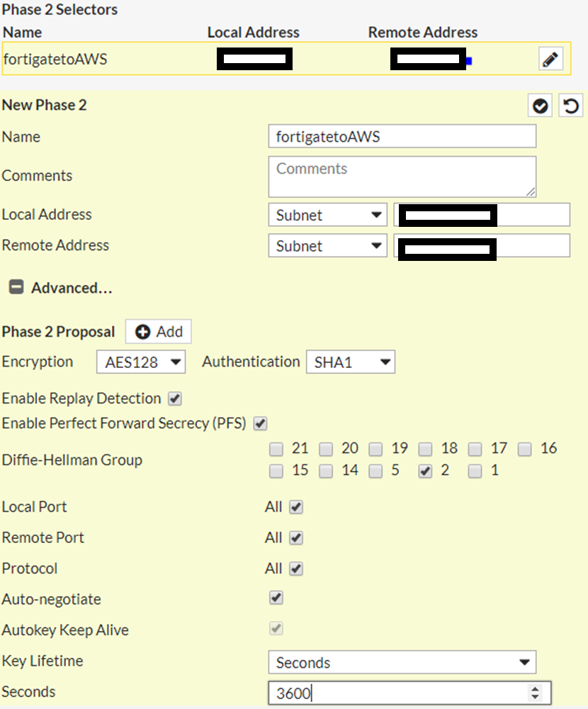Collapse the Advanced section minus icon
This screenshot has height=709, width=588.
pos(16,288)
